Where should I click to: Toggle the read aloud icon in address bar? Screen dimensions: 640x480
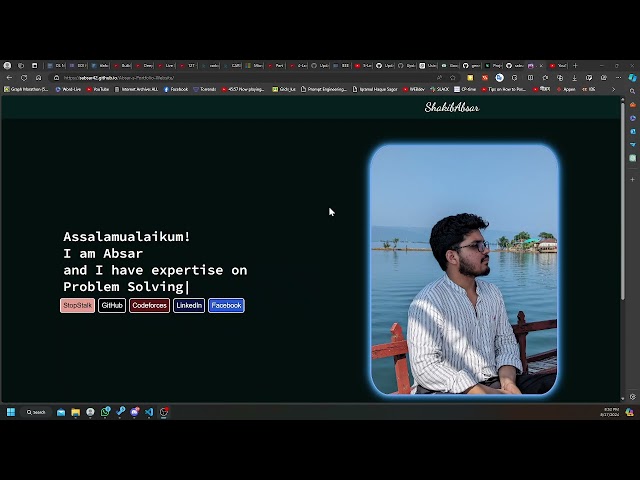click(x=440, y=78)
